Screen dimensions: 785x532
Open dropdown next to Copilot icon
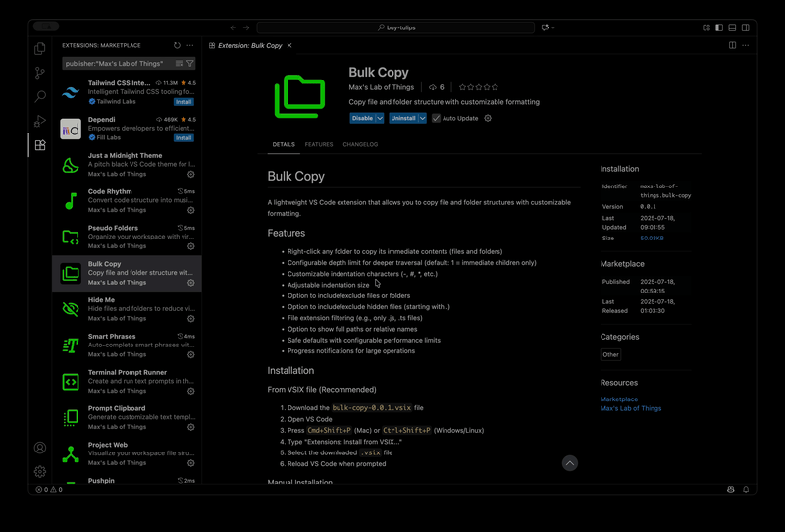tap(553, 27)
